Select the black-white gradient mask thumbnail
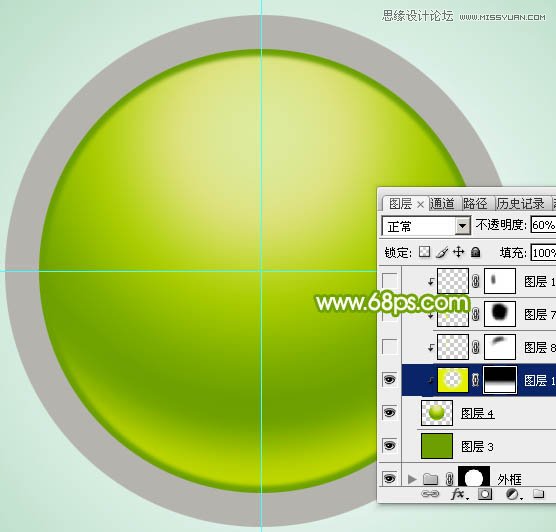 point(500,380)
